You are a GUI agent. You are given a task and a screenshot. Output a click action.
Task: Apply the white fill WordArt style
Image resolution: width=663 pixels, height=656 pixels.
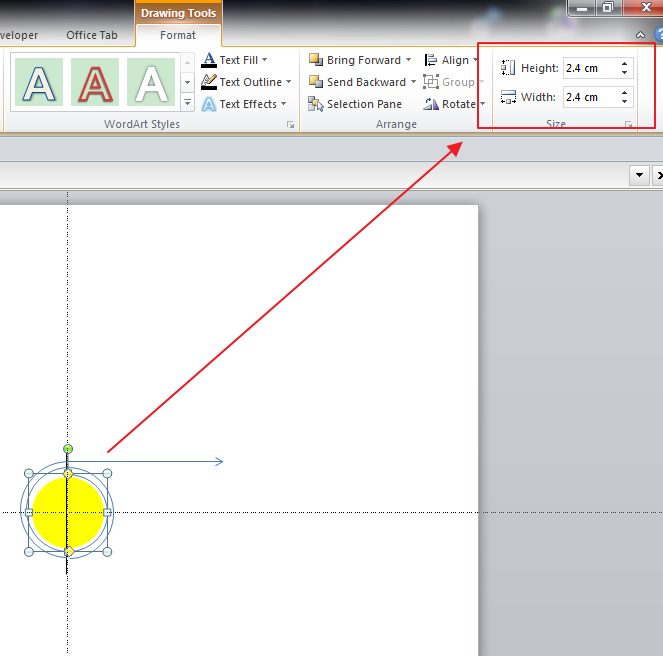click(151, 82)
